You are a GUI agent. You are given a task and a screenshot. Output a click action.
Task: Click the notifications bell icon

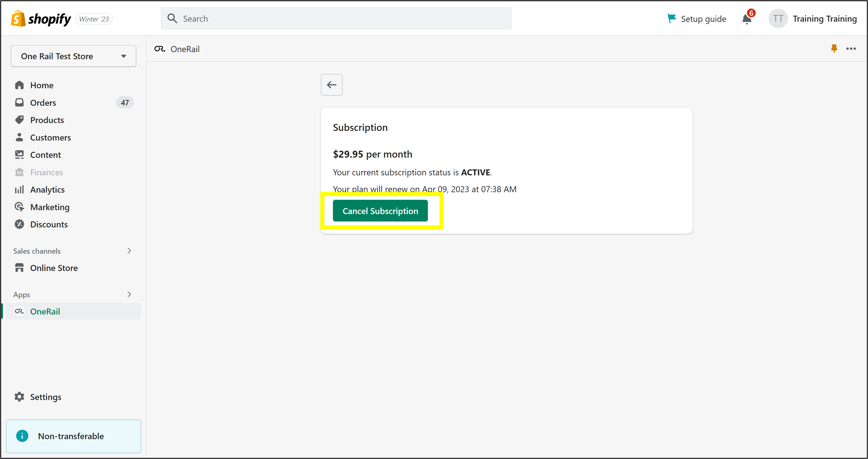pyautogui.click(x=746, y=19)
